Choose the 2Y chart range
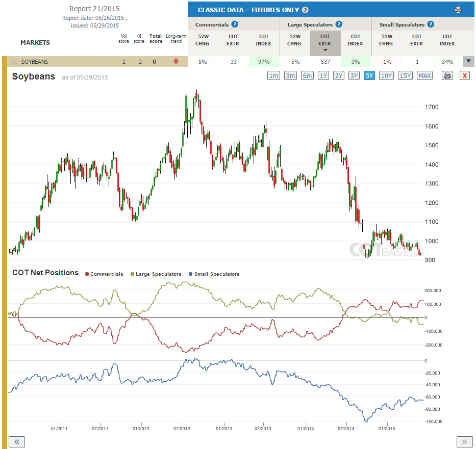The width and height of the screenshot is (476, 449). pos(338,75)
